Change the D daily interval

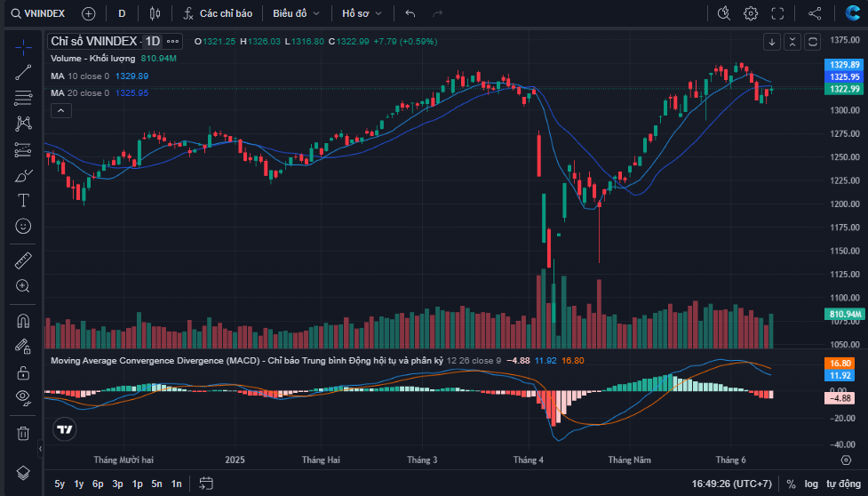click(x=122, y=13)
